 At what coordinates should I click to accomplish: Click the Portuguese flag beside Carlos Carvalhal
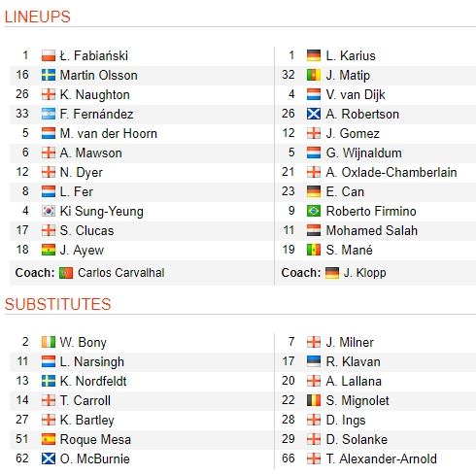66,273
